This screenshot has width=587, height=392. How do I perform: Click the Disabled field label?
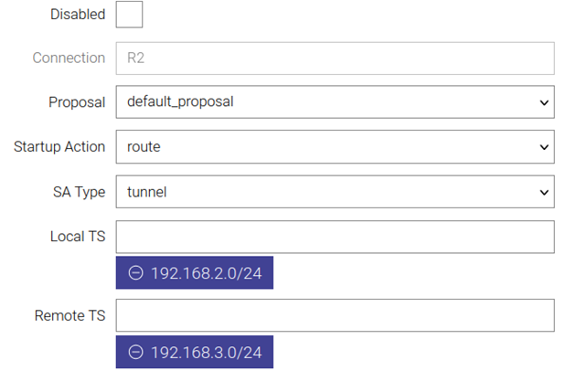click(x=77, y=15)
